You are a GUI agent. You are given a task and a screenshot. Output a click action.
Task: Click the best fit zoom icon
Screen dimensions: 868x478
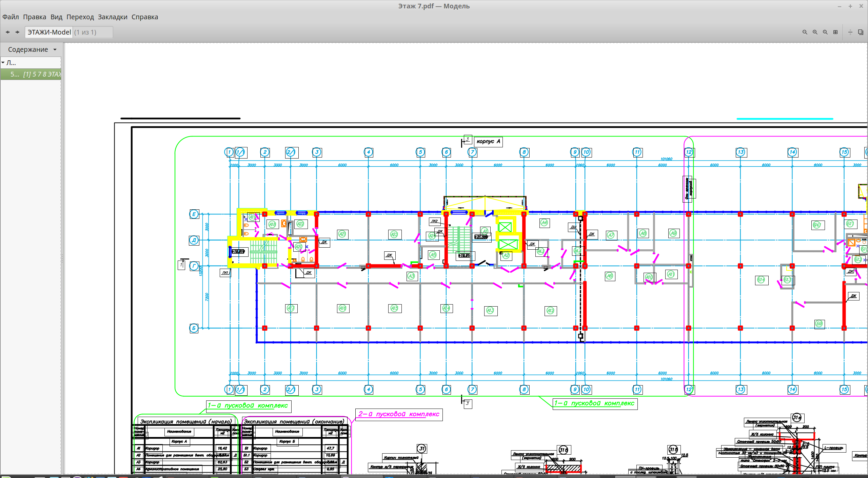pos(835,32)
